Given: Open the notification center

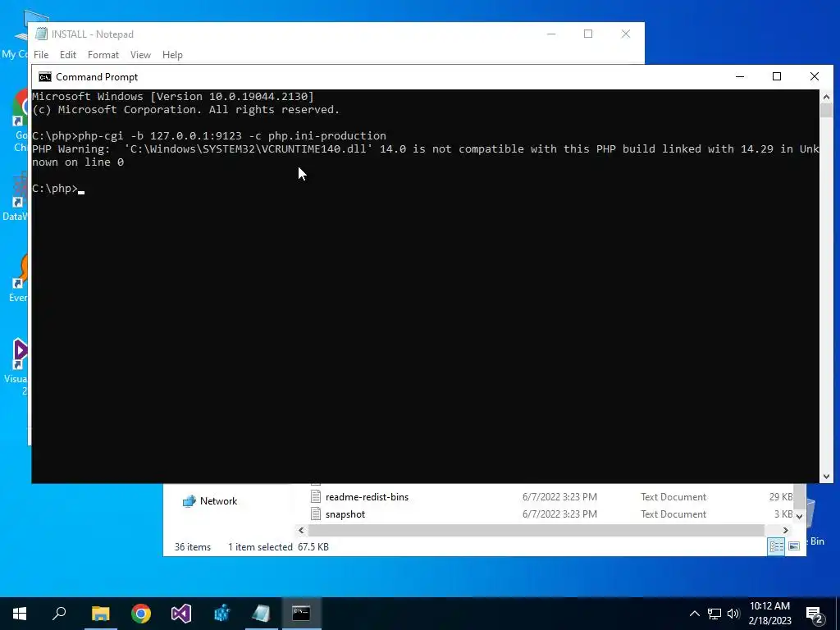Looking at the screenshot, I should pyautogui.click(x=815, y=614).
